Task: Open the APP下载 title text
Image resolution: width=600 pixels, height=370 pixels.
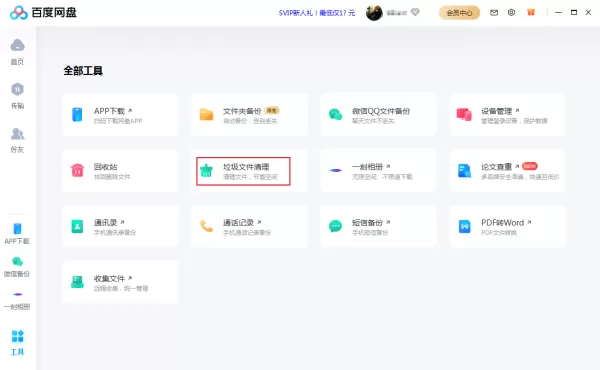Action: (x=109, y=111)
